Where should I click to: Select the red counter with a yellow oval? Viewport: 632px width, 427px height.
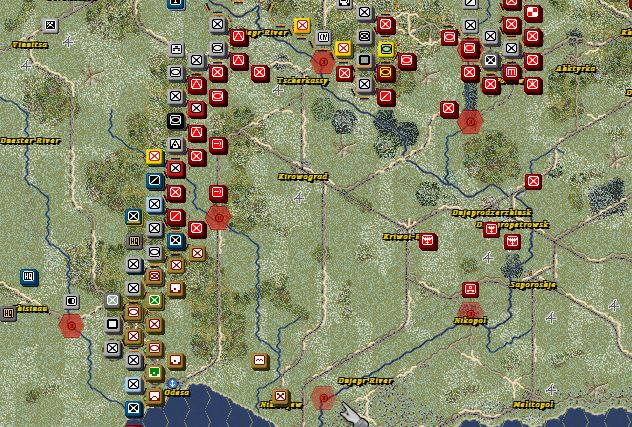tap(386, 73)
